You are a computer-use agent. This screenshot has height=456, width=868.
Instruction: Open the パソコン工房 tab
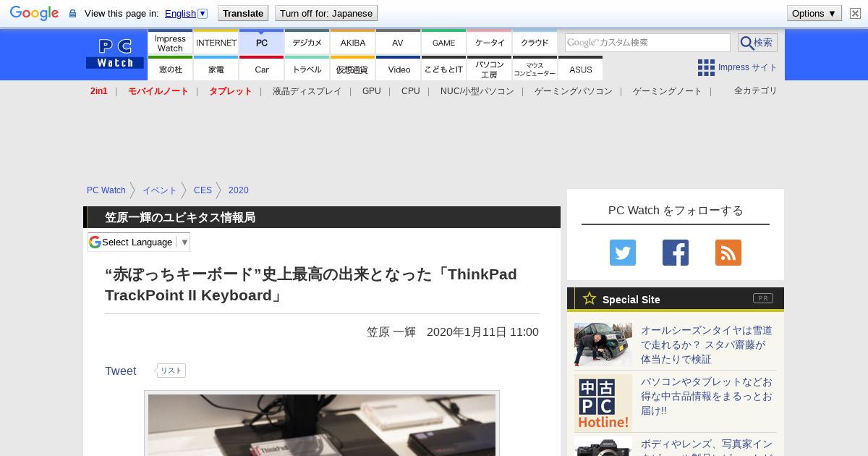[490, 69]
